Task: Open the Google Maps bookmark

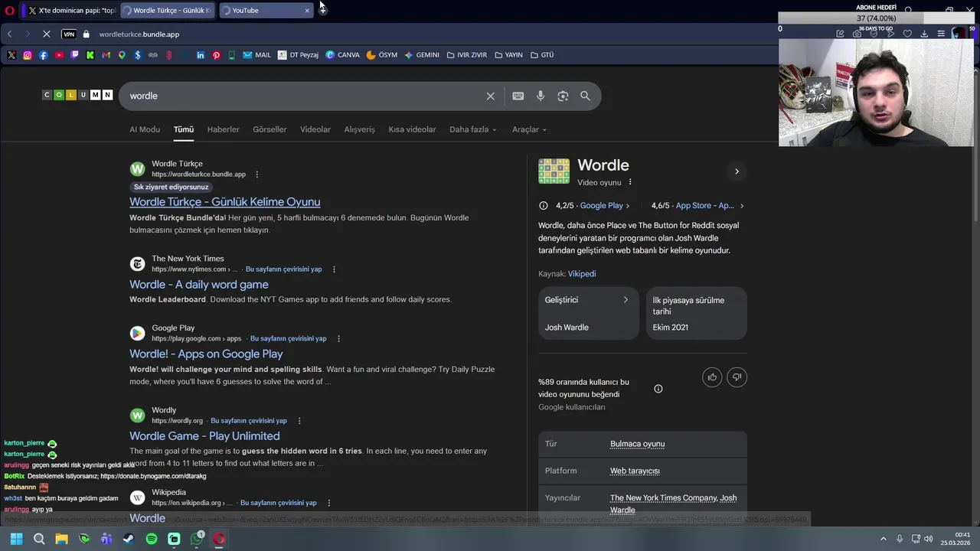Action: [122, 55]
